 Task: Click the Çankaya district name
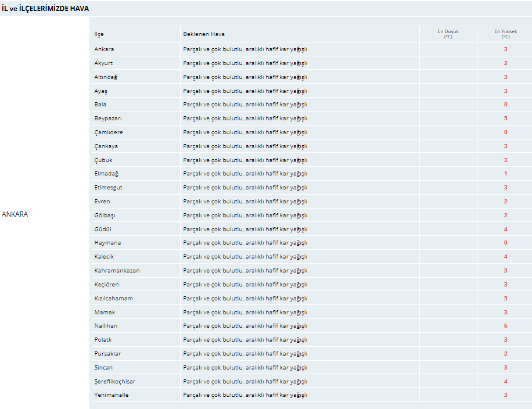pos(106,146)
